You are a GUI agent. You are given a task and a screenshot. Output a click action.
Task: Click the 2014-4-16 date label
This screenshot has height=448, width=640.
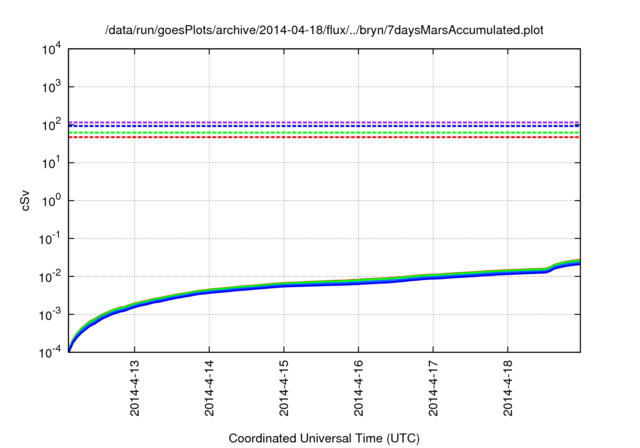coord(358,388)
